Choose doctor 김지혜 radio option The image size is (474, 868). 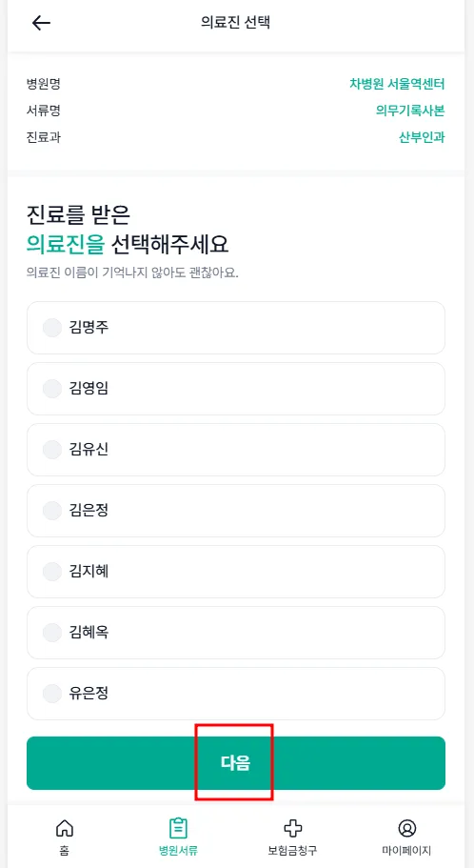click(52, 572)
